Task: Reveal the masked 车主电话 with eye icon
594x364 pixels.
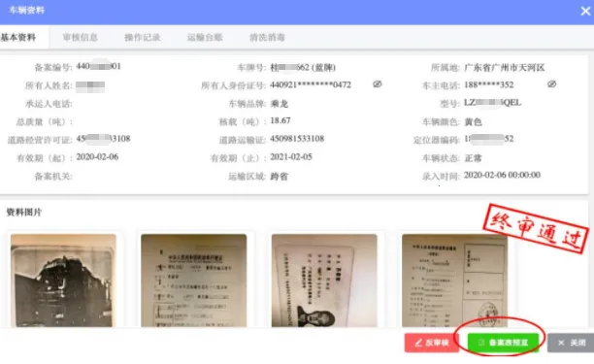Action: [x=551, y=84]
